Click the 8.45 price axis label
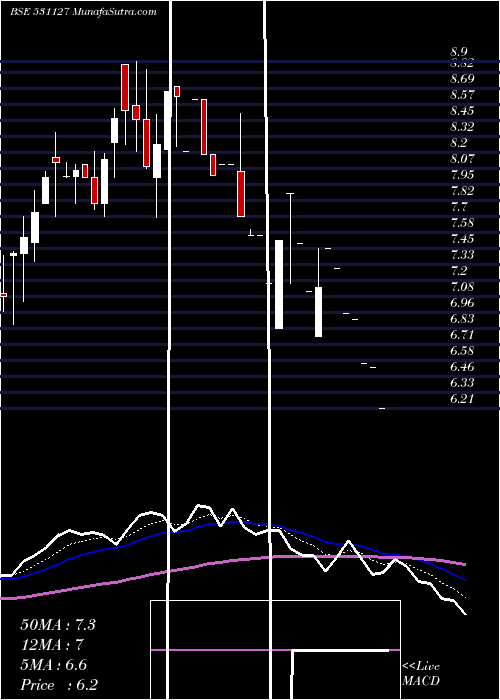Image resolution: width=500 pixels, height=700 pixels. click(x=462, y=111)
